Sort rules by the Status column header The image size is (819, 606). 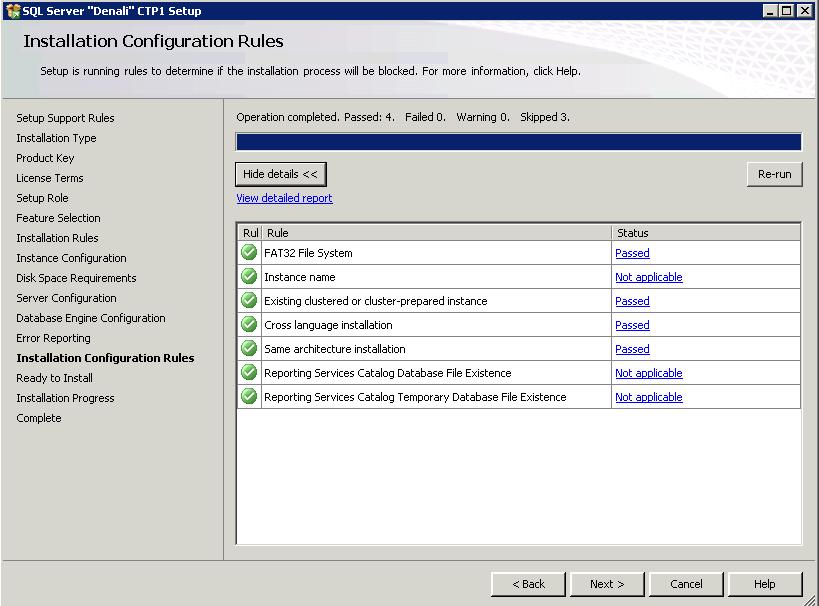705,233
